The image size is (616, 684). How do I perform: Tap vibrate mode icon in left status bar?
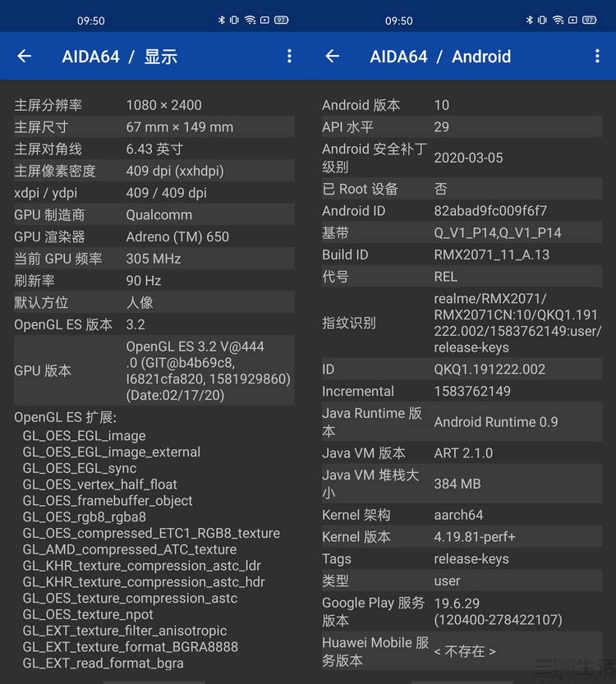click(x=234, y=20)
